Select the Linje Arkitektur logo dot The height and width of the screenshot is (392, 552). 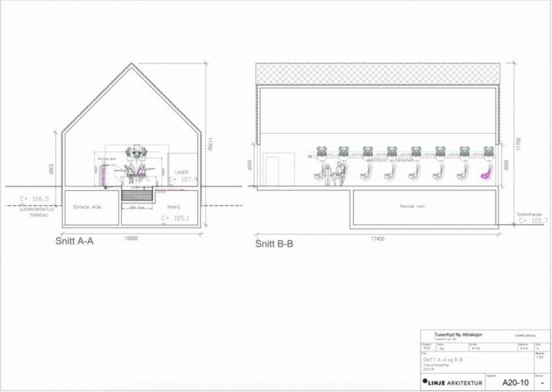point(423,382)
